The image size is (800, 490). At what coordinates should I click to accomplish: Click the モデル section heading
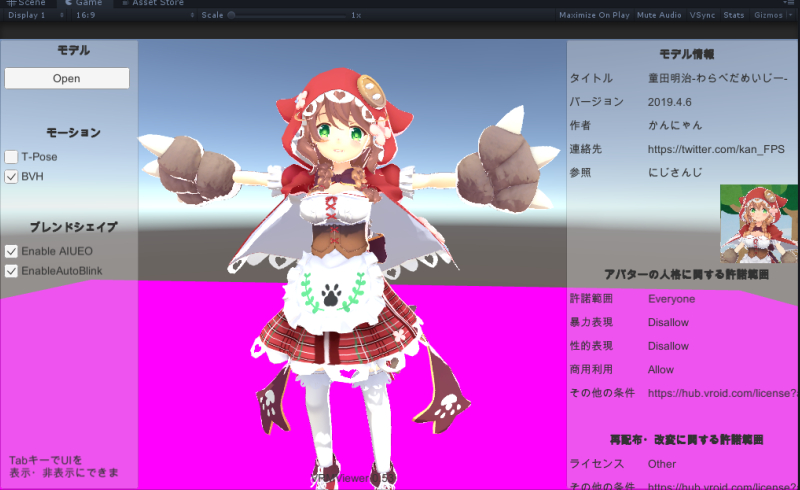click(73, 50)
